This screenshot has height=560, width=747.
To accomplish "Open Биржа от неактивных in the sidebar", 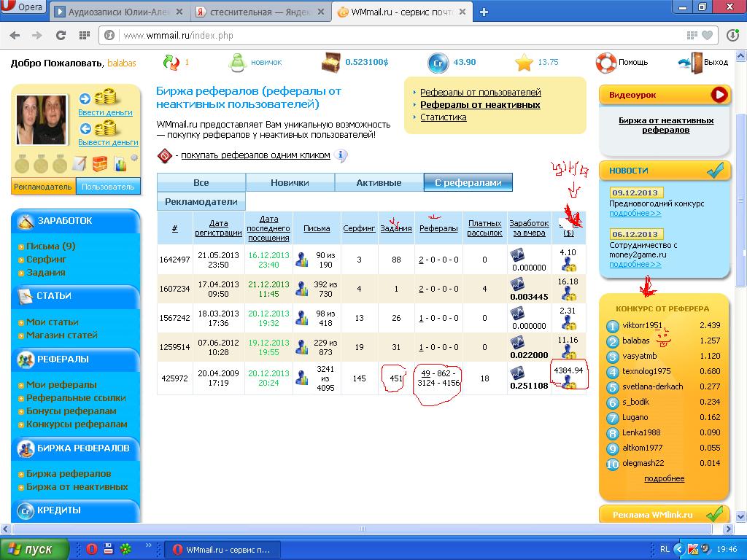I will tap(77, 486).
